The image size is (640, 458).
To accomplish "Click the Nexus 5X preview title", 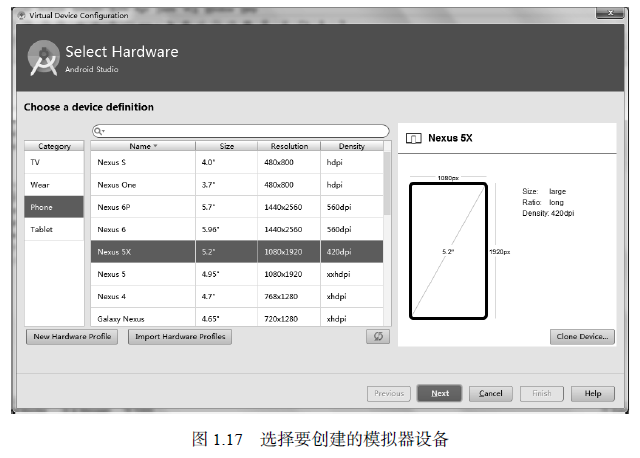I will point(450,138).
